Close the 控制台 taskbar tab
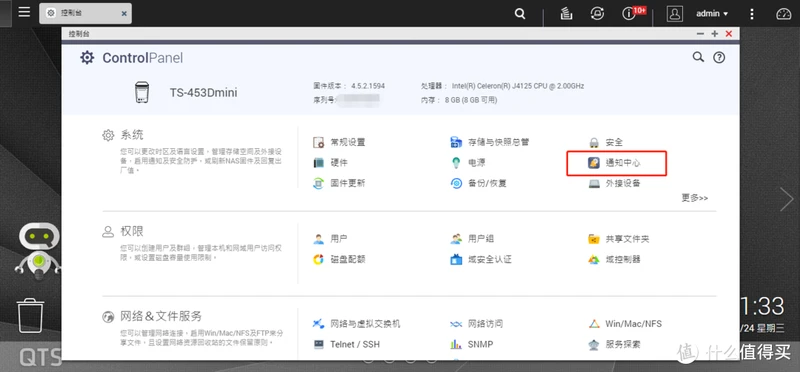800x372 pixels. click(124, 14)
